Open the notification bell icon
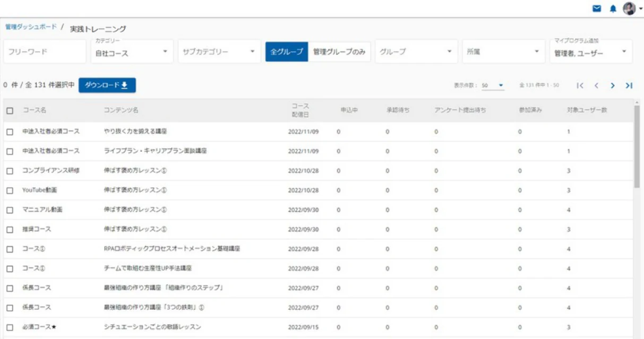644x339 pixels. coord(613,8)
